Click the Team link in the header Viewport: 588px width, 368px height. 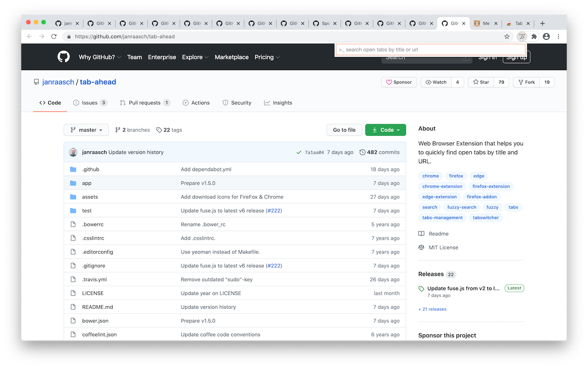(135, 57)
